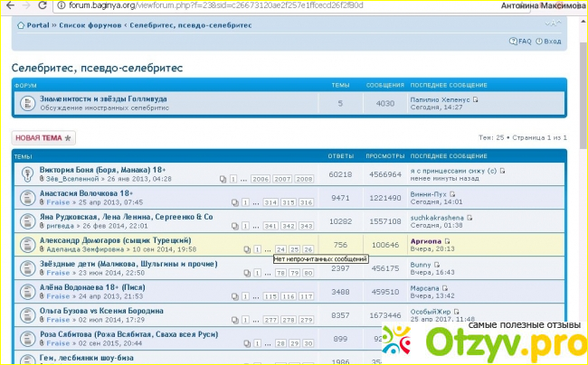Click the forum icon beside Знаменитости и звёзды Голливуда
This screenshot has width=588, height=365.
click(x=27, y=103)
